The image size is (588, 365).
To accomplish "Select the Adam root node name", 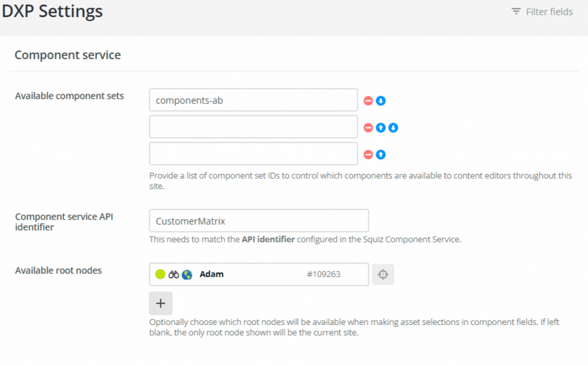I will pos(212,274).
